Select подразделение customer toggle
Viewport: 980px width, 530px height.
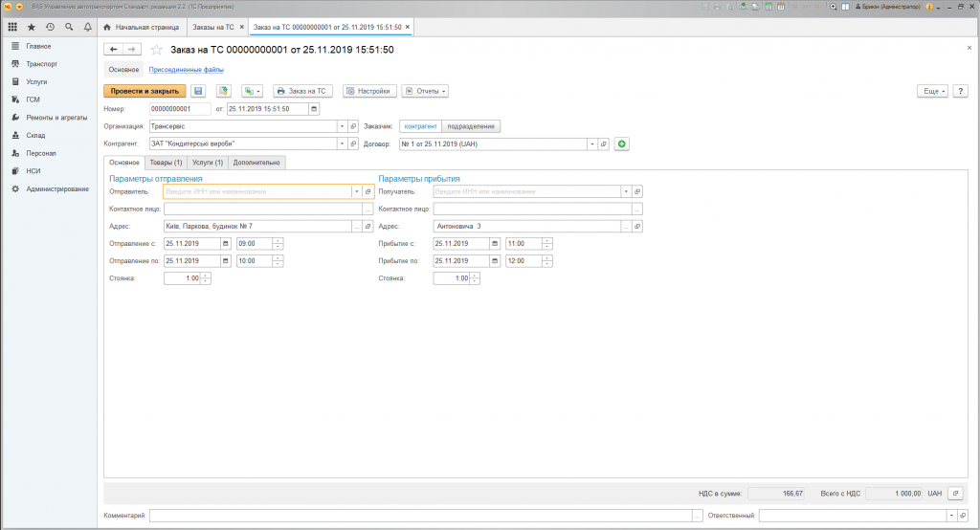click(471, 126)
